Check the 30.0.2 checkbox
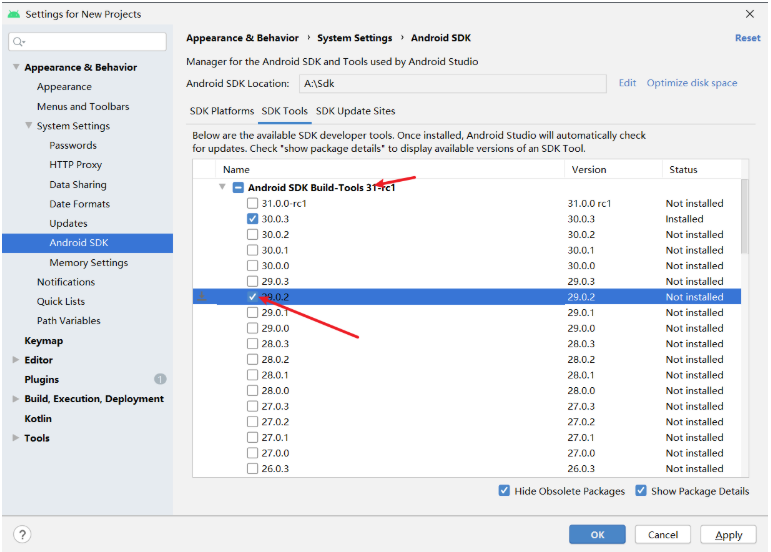Viewport: 771px width, 552px height. pos(252,234)
